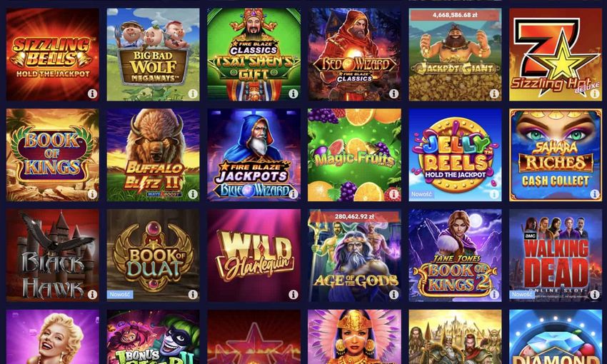607x364 pixels.
Task: Open info icon on Black Hawk tile
Action: 92,294
